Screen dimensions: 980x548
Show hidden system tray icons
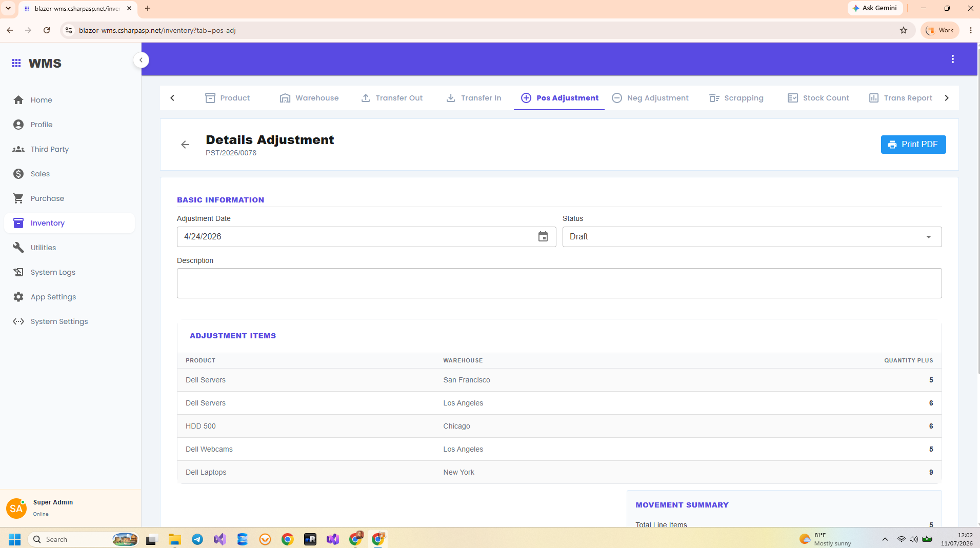[885, 539]
